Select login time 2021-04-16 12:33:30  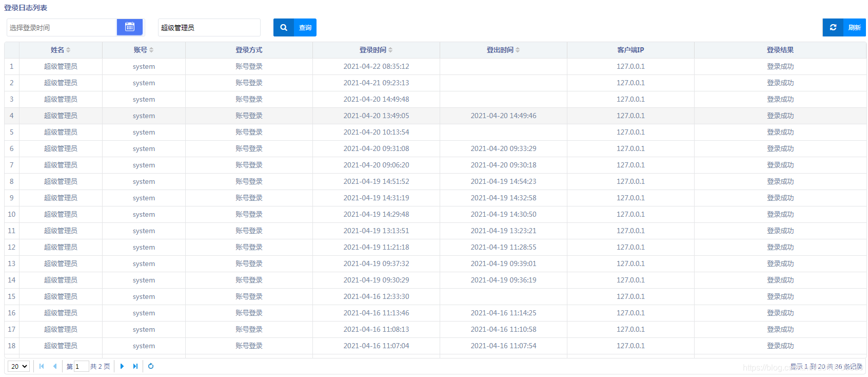pyautogui.click(x=376, y=296)
